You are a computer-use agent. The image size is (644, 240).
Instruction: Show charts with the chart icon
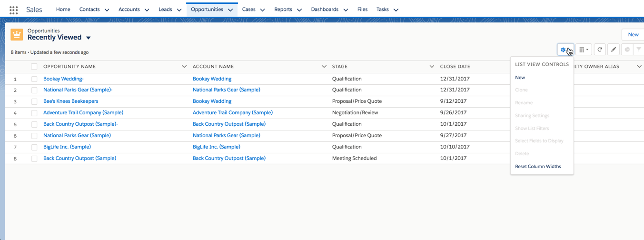click(x=627, y=50)
